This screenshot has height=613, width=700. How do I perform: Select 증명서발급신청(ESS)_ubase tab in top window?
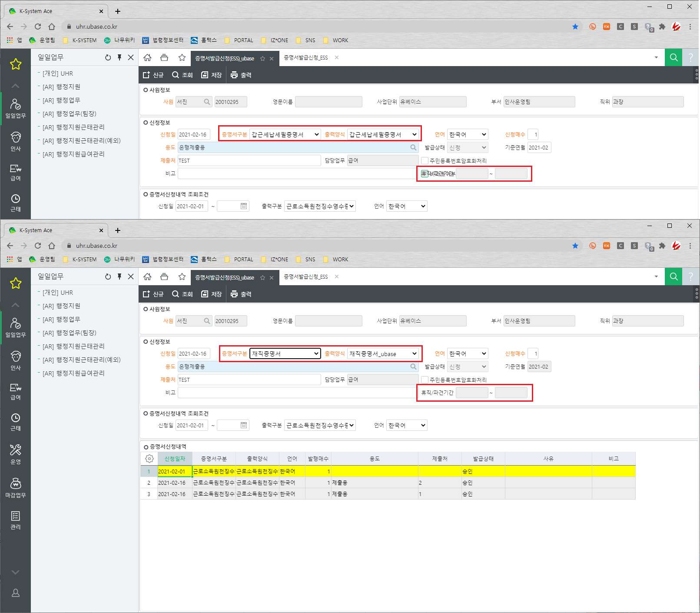tap(225, 58)
